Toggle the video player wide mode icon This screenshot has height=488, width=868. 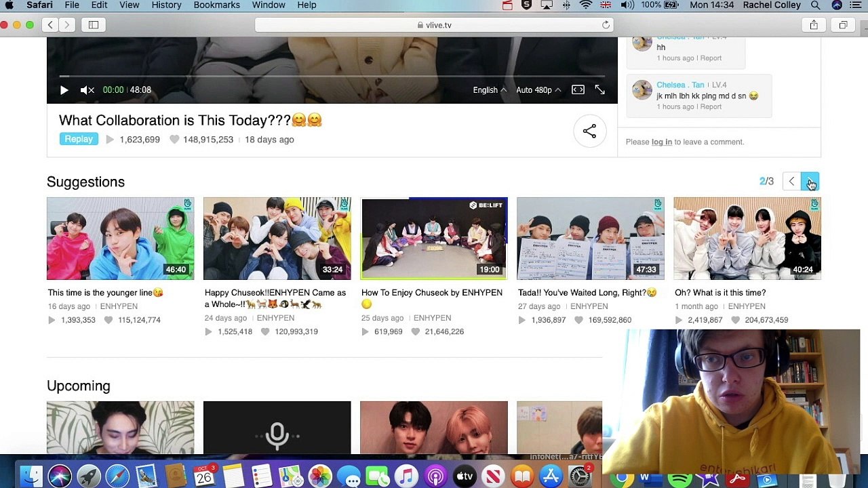578,89
